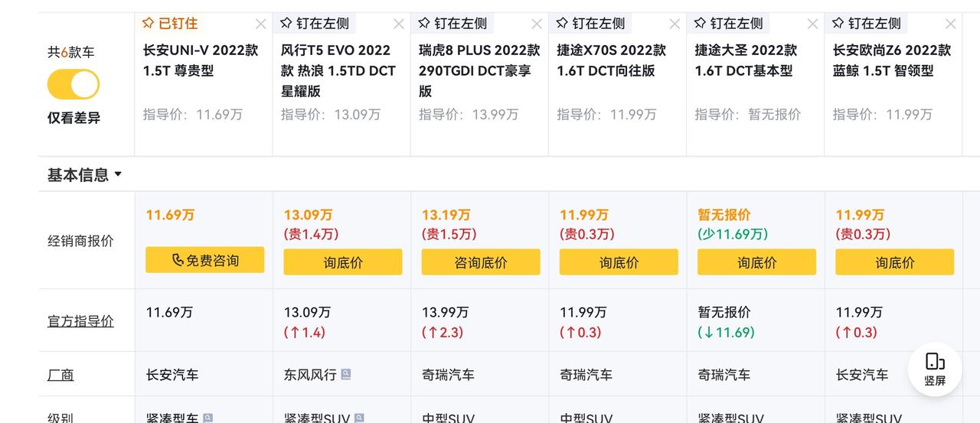The image size is (980, 423).
Task: Switch to 竖屏 portrait mode
Action: pos(935,369)
